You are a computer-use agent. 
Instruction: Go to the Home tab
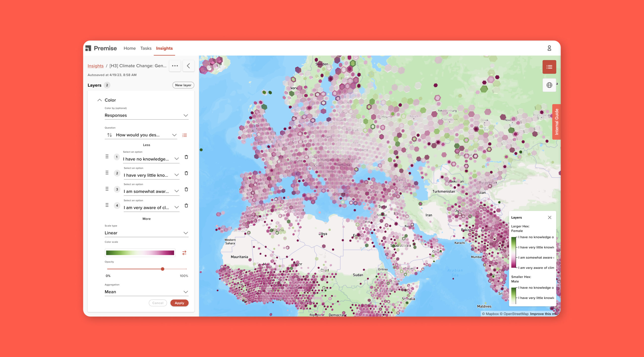point(130,48)
